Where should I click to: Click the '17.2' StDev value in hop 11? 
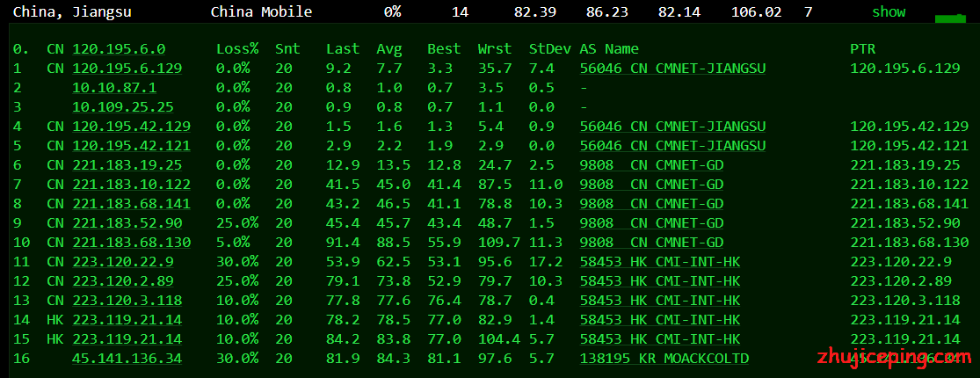coord(546,263)
